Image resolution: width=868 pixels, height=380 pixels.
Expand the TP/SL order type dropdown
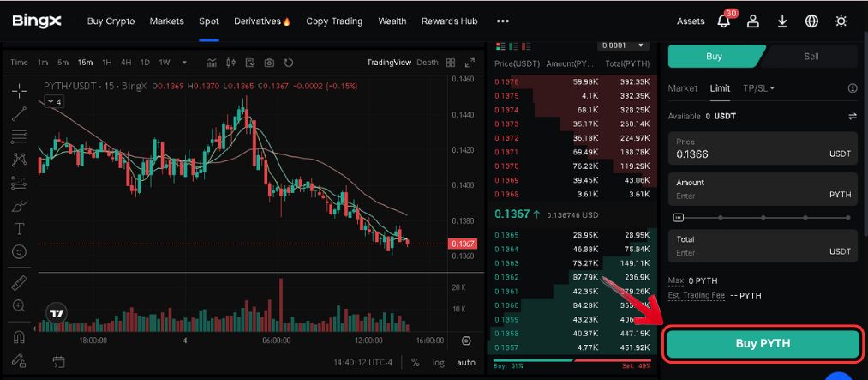coord(758,88)
